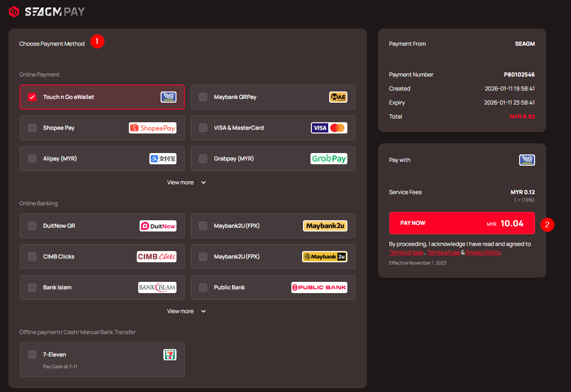Click the Visa and MasterCard card logos
Viewport: 571px width, 392px height.
[329, 128]
